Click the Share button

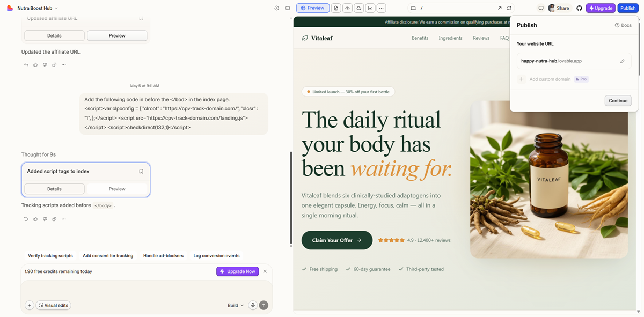point(559,8)
